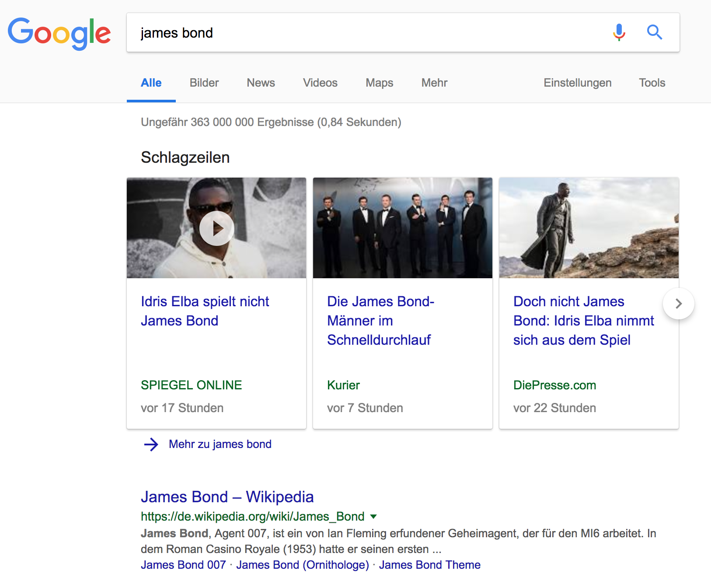Expand Wikipedia result URL dropdown arrow
The height and width of the screenshot is (588, 711).
coord(373,517)
